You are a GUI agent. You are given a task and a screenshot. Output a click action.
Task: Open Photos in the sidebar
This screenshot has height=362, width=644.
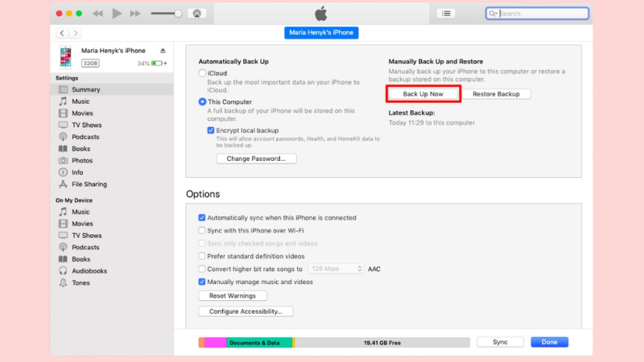point(112,161)
